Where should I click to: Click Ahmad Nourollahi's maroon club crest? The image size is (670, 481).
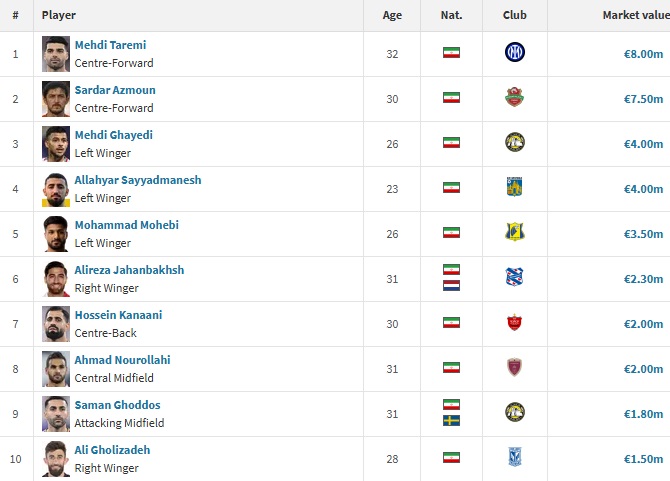click(x=514, y=367)
